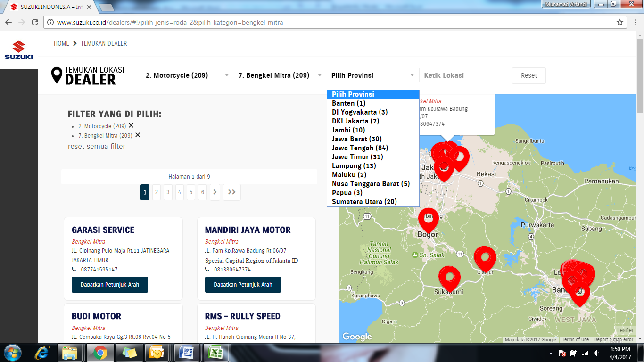Click the map marker near Sukabumi
The width and height of the screenshot is (644, 362).
coord(449,277)
